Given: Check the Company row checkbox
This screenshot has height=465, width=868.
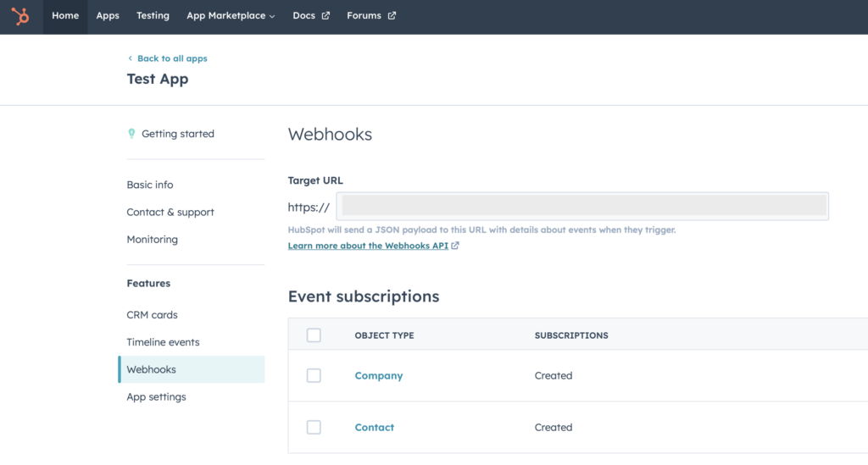Looking at the screenshot, I should pyautogui.click(x=314, y=376).
